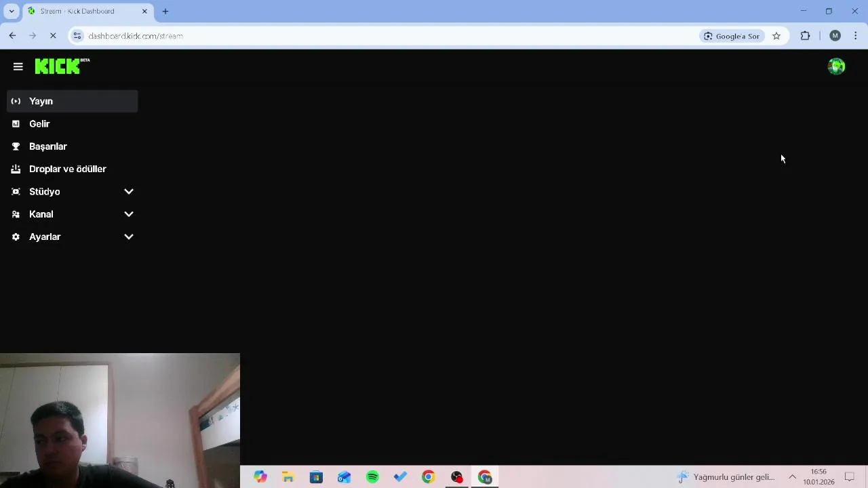Click the Stüdyo sidebar label
The image size is (868, 488).
tap(45, 192)
